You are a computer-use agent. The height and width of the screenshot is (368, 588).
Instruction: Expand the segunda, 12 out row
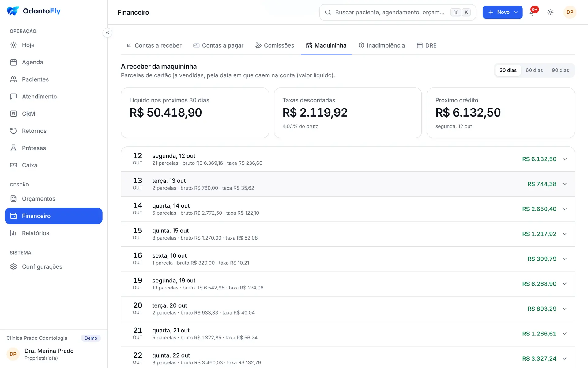click(348, 159)
